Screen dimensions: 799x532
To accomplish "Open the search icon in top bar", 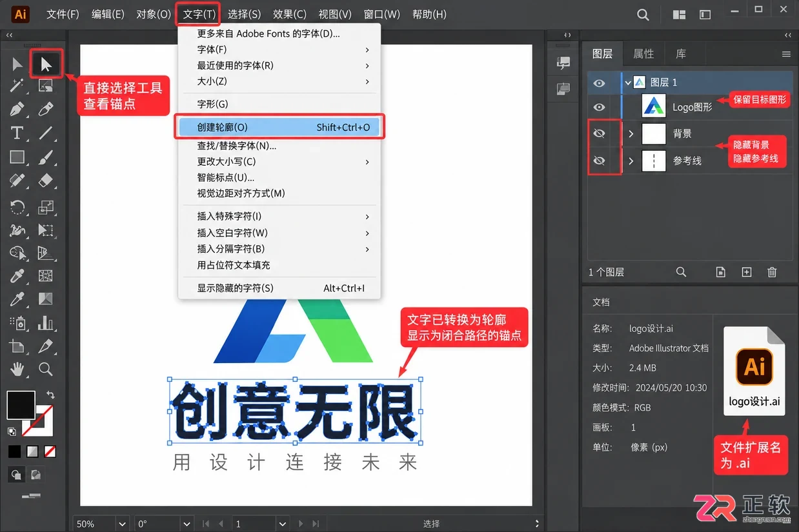I will [643, 14].
